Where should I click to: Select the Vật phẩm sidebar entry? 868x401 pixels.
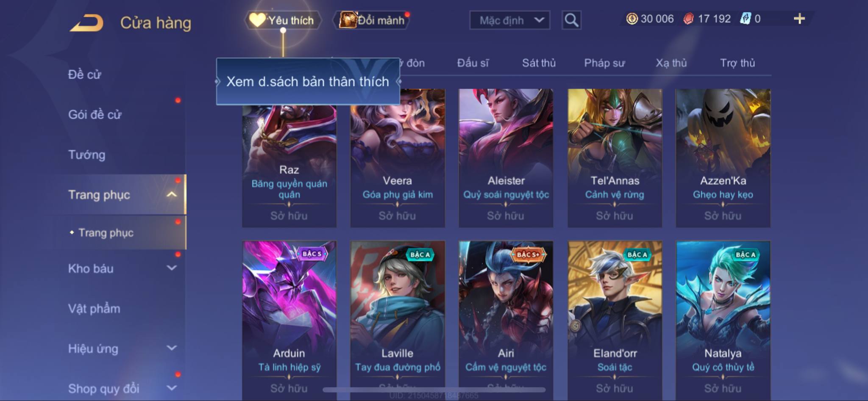(x=94, y=308)
